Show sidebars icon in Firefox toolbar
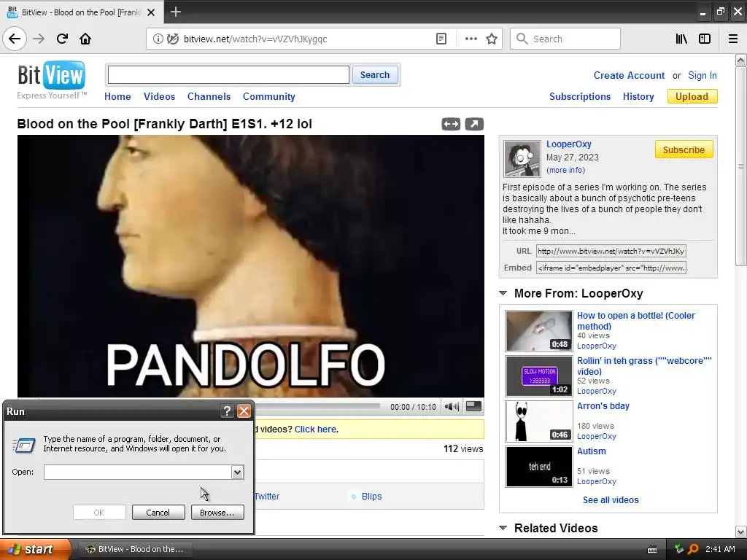The height and width of the screenshot is (560, 747). [705, 39]
